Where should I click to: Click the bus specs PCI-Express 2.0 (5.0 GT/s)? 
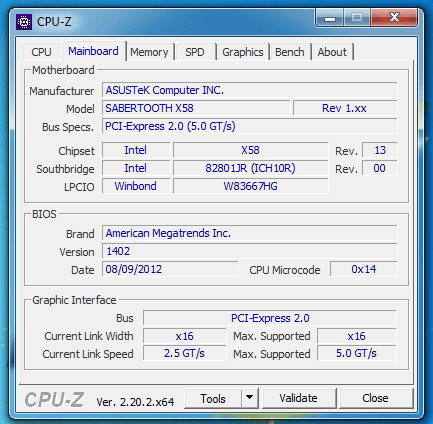tap(249, 126)
